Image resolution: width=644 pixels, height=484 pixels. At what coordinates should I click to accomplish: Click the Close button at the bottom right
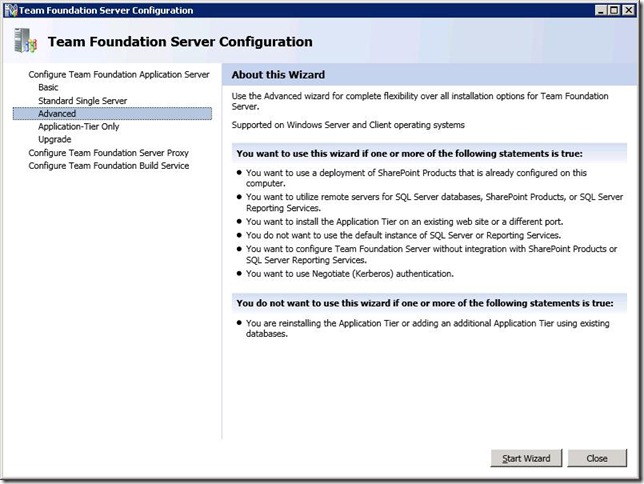[x=597, y=458]
